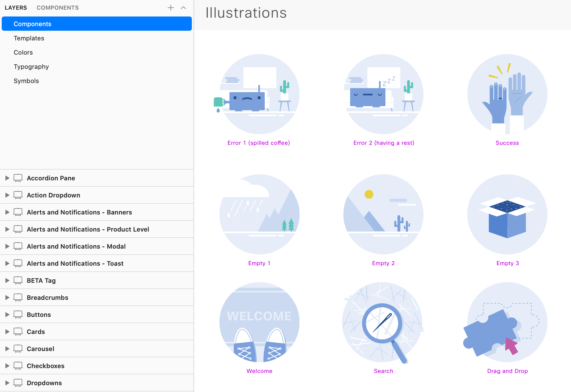Click the artboard icon beside Buttons
571x392 pixels.
pos(18,315)
